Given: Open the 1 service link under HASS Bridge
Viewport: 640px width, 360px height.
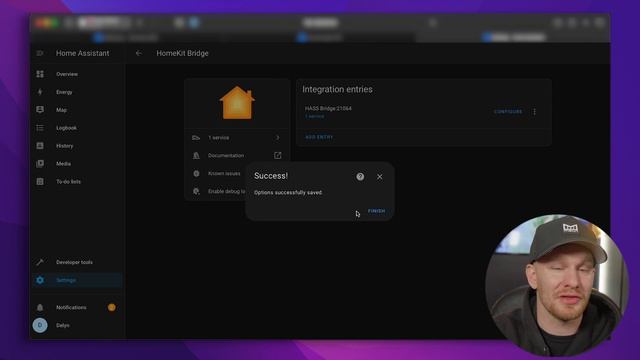Looking at the screenshot, I should click(x=315, y=117).
